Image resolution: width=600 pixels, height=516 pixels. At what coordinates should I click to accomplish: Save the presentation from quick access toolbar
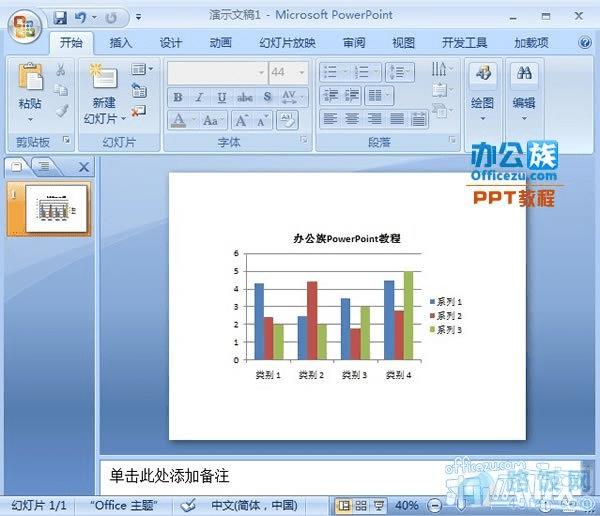60,18
